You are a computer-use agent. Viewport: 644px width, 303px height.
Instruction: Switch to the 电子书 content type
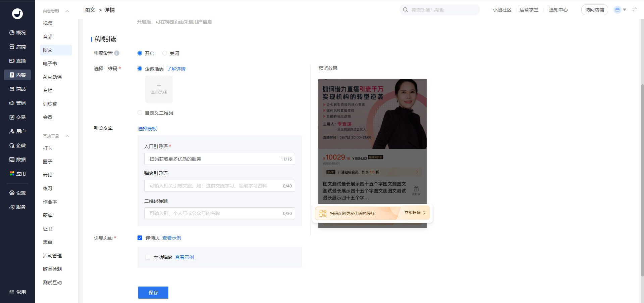[50, 63]
